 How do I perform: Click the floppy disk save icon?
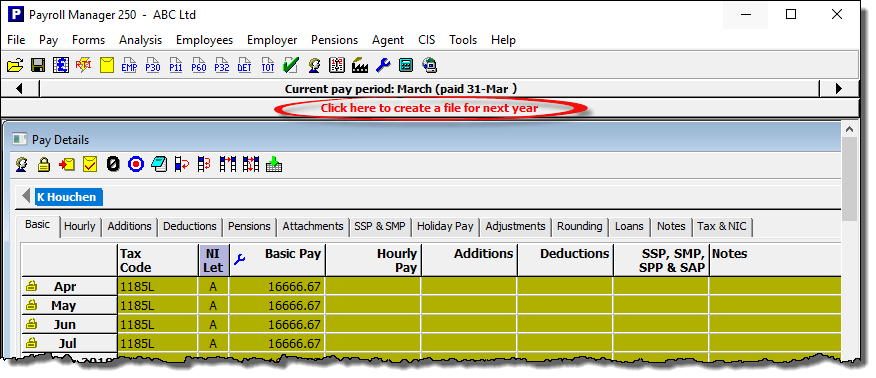coord(38,65)
